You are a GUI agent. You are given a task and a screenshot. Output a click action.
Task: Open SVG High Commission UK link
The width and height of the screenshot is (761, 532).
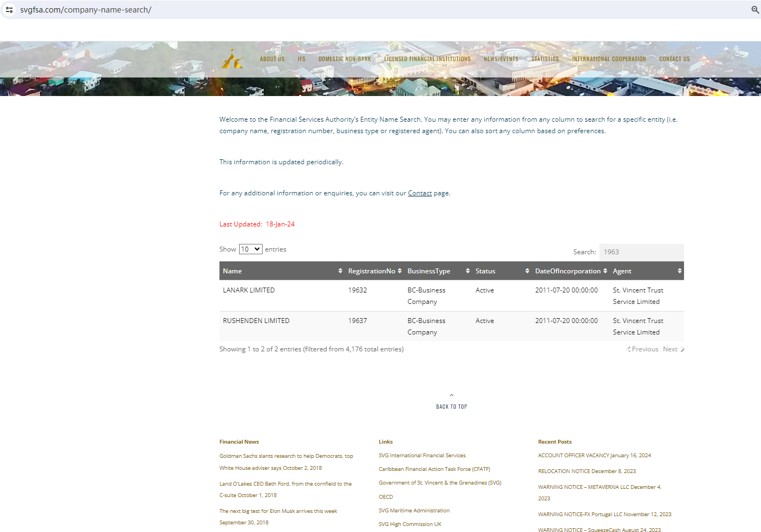click(410, 524)
